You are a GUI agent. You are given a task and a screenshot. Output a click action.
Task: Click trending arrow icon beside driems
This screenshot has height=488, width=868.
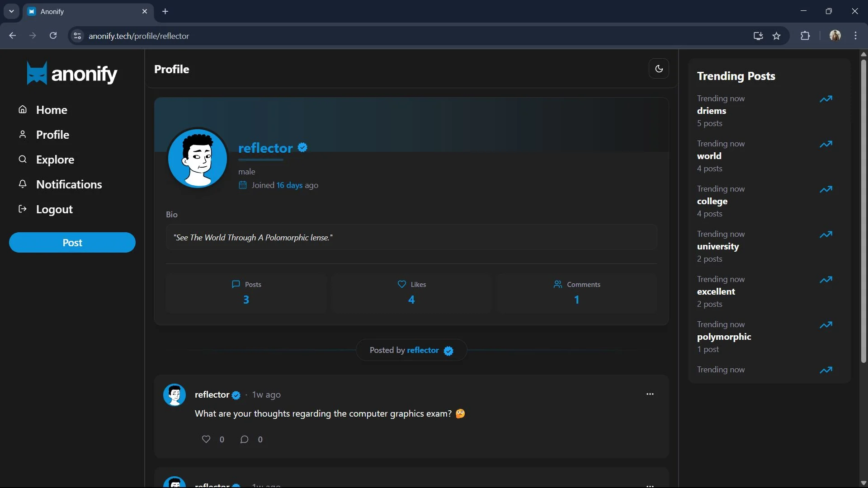coord(826,99)
